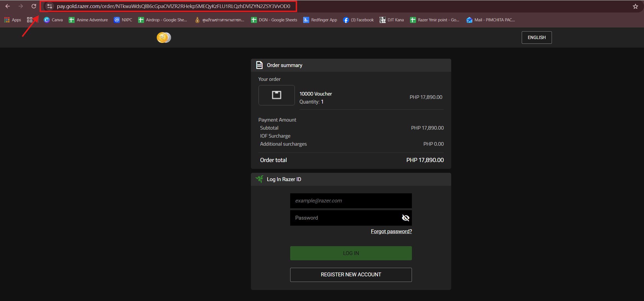Viewport: 644px width, 301px height.
Task: Open the Facebook bookmark
Action: tap(359, 20)
